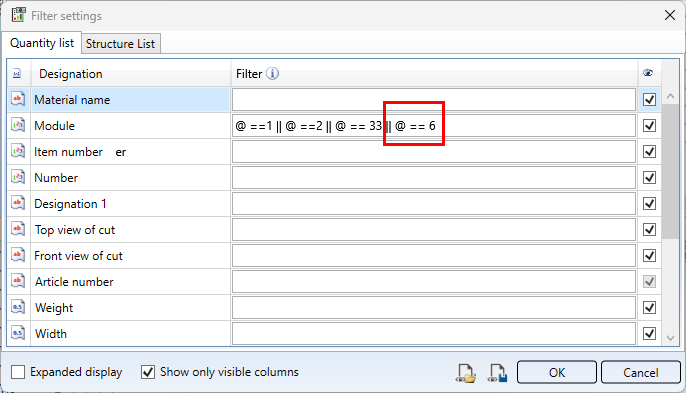
Task: Select the Quantity list tab
Action: click(x=42, y=43)
